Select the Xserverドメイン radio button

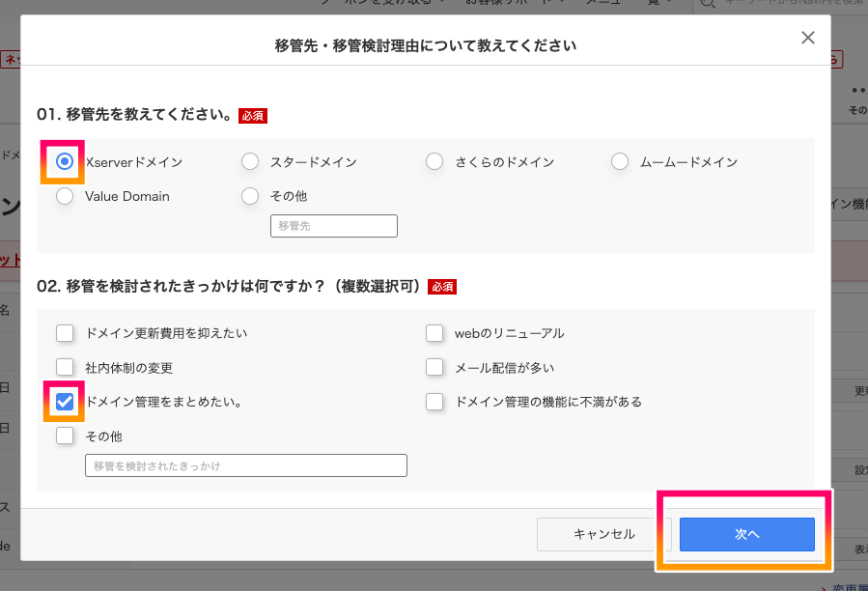pos(65,161)
